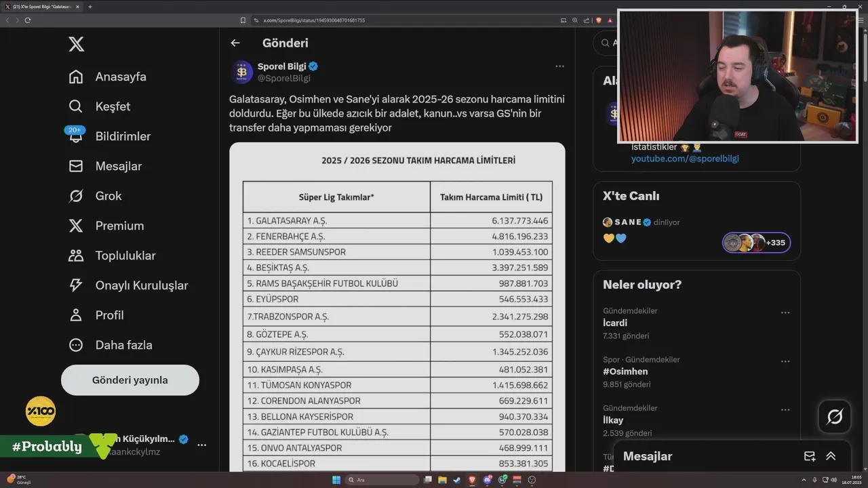Open the browser zoom icon
Image resolution: width=868 pixels, height=488 pixels.
(x=575, y=20)
